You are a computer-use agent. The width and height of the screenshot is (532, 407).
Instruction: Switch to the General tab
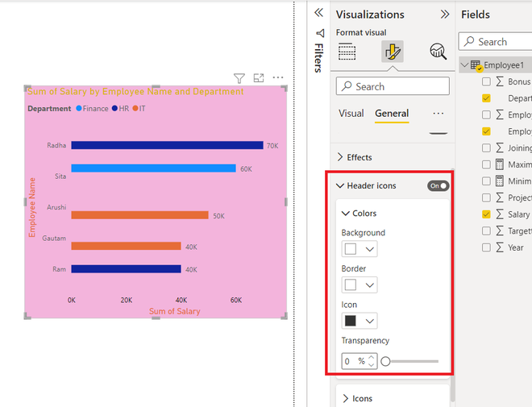tap(392, 114)
